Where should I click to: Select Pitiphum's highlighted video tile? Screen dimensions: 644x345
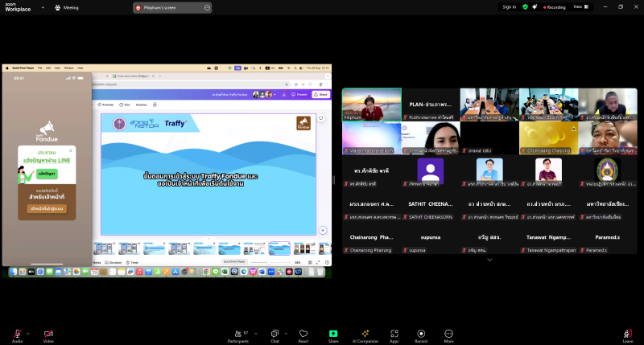point(371,104)
